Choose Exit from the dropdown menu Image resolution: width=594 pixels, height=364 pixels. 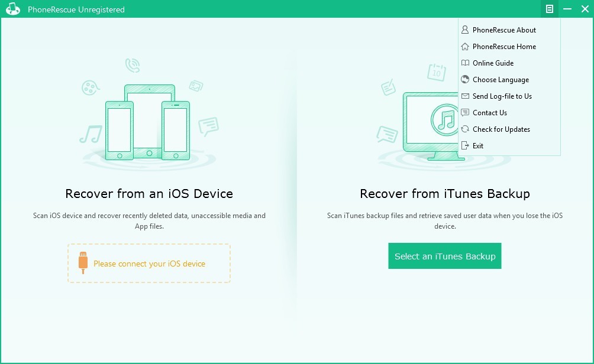(477, 145)
